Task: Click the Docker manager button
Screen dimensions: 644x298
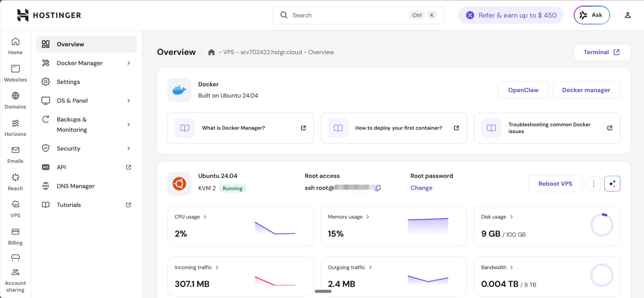Action: click(x=586, y=90)
